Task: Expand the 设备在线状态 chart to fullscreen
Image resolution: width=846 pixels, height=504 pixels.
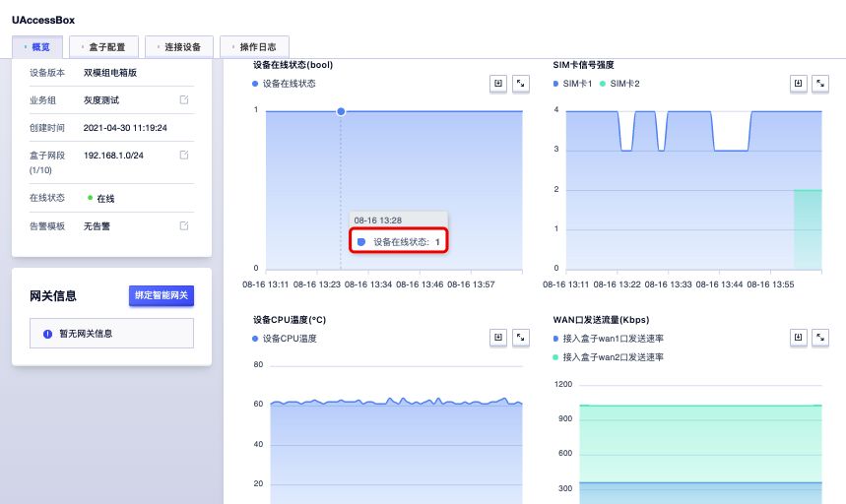Action: (521, 85)
